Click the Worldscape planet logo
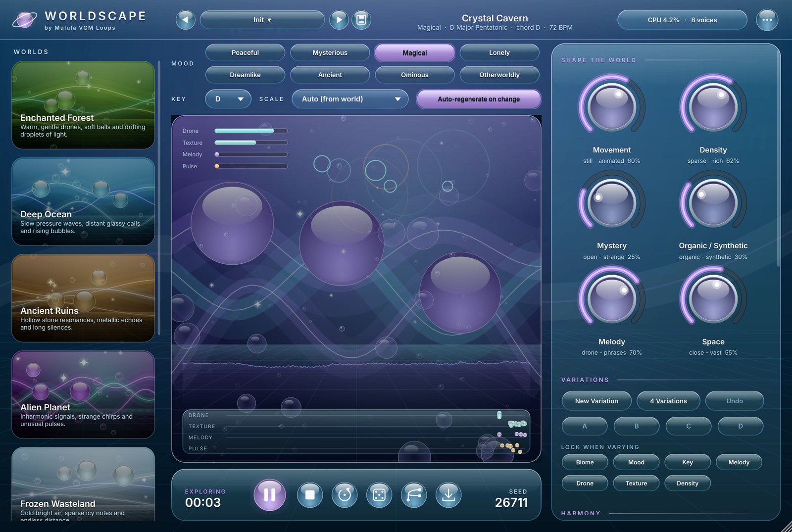This screenshot has width=792, height=532. tap(24, 20)
